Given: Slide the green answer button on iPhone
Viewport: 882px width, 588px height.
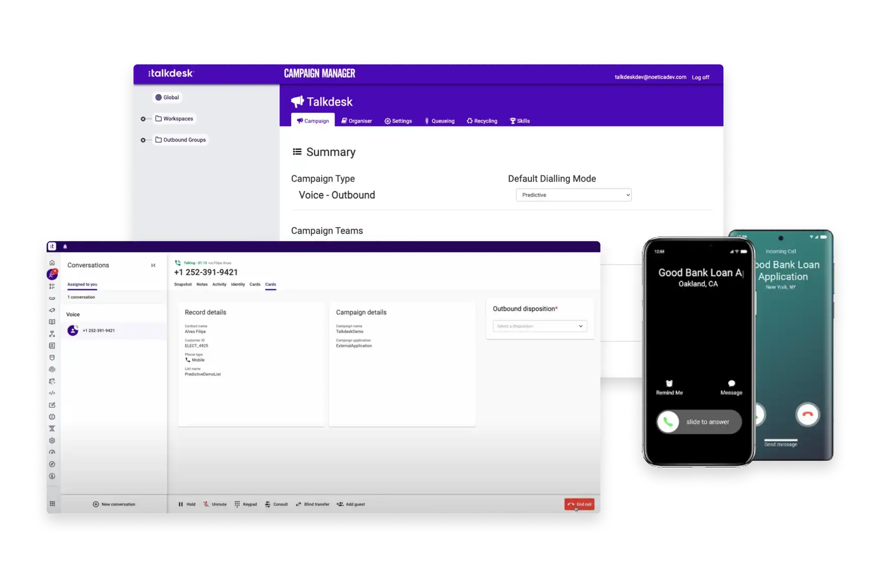Looking at the screenshot, I should click(x=668, y=422).
